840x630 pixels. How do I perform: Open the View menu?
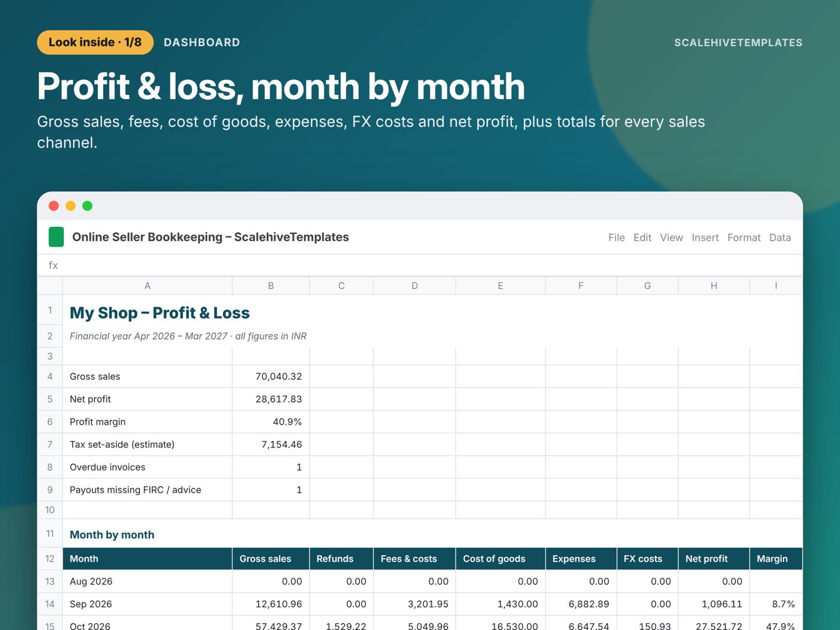671,238
